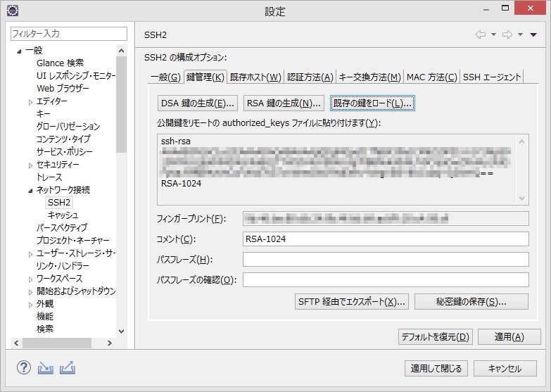Click the フィンガープリント field
This screenshot has width=551, height=392.
tap(386, 219)
